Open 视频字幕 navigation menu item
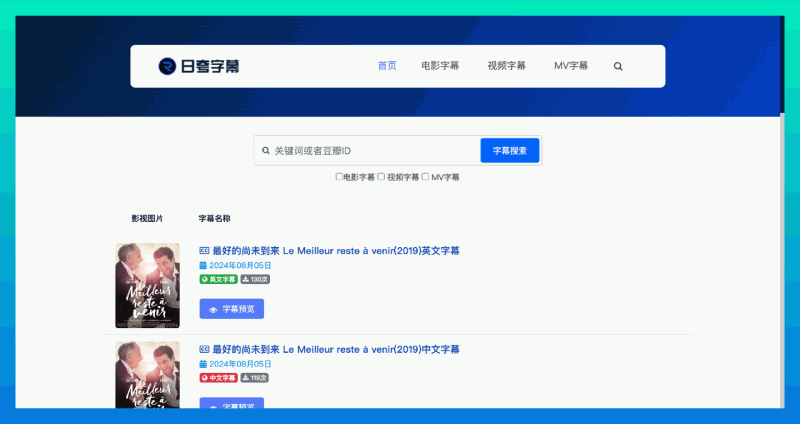 pyautogui.click(x=506, y=66)
